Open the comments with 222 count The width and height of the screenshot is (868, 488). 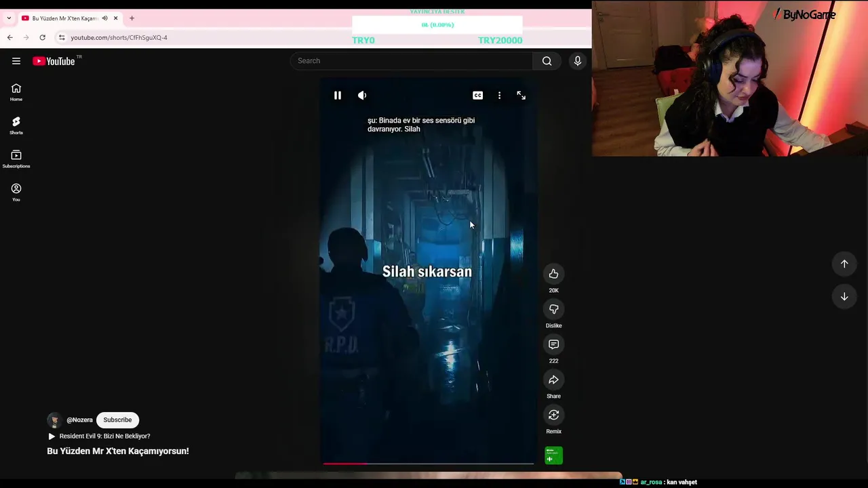554,344
